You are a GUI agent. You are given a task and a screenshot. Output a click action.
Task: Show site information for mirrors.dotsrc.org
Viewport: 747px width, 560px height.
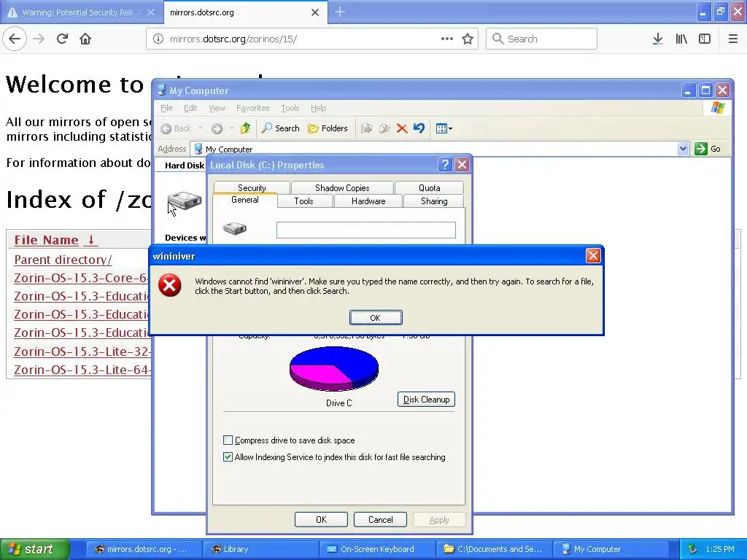[158, 39]
